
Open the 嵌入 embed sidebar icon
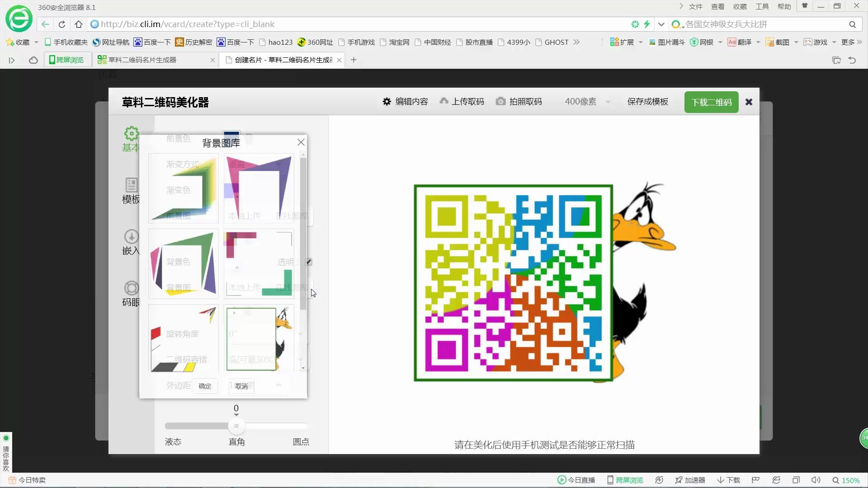pyautogui.click(x=131, y=243)
